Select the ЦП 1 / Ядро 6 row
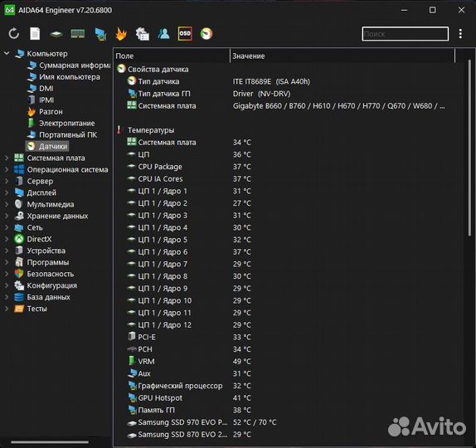Viewport: 476px width, 448px height. tap(189, 251)
